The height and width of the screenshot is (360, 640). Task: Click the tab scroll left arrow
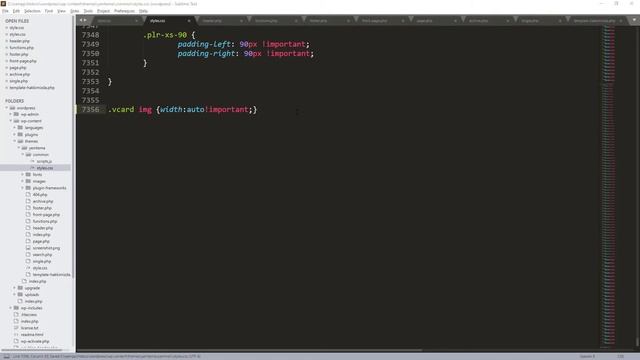[x=81, y=20]
